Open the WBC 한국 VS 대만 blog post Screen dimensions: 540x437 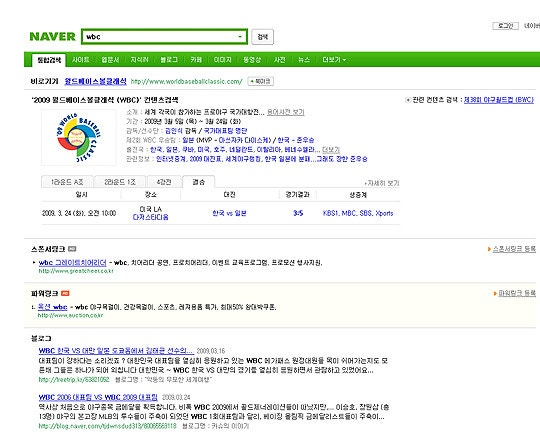pyautogui.click(x=116, y=351)
